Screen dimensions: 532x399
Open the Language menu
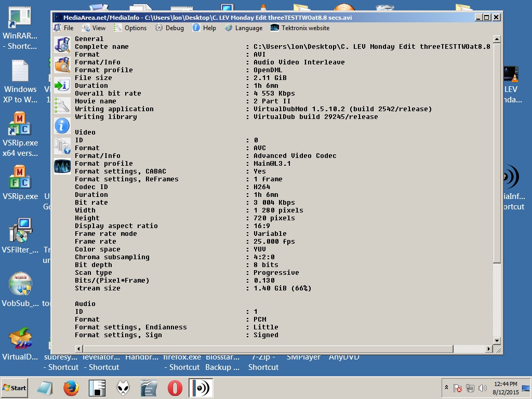(x=244, y=28)
